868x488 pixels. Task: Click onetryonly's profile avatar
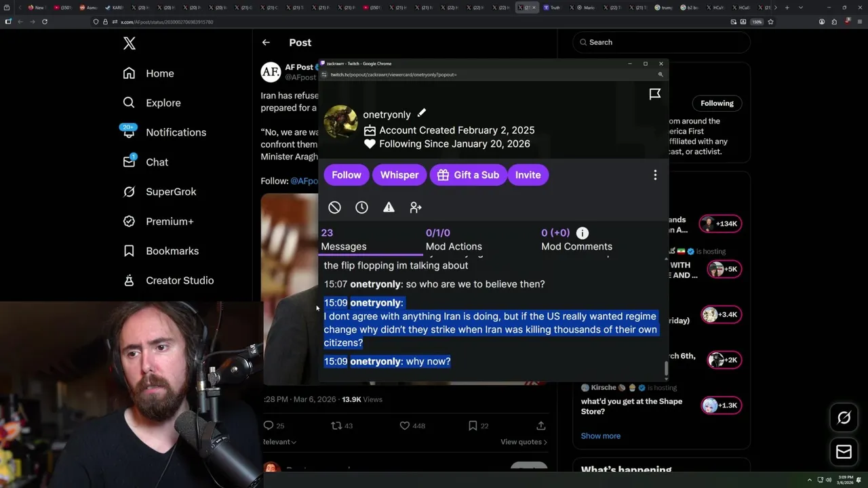(x=340, y=122)
